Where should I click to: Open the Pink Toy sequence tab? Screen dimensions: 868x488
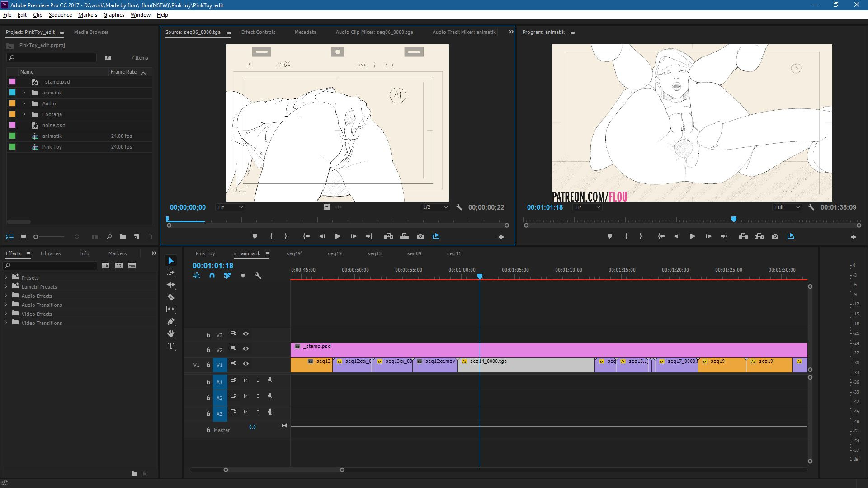[x=205, y=253]
